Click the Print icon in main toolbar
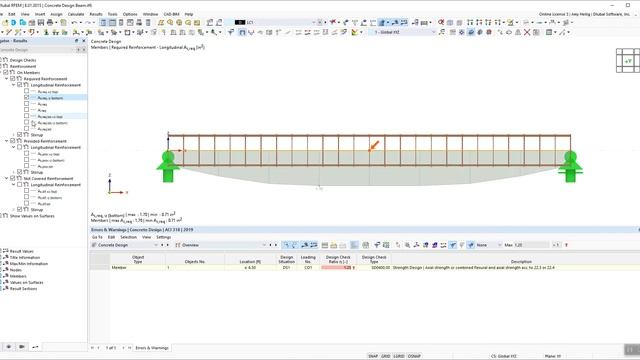Screen dimensions: 640x360 tap(50, 22)
